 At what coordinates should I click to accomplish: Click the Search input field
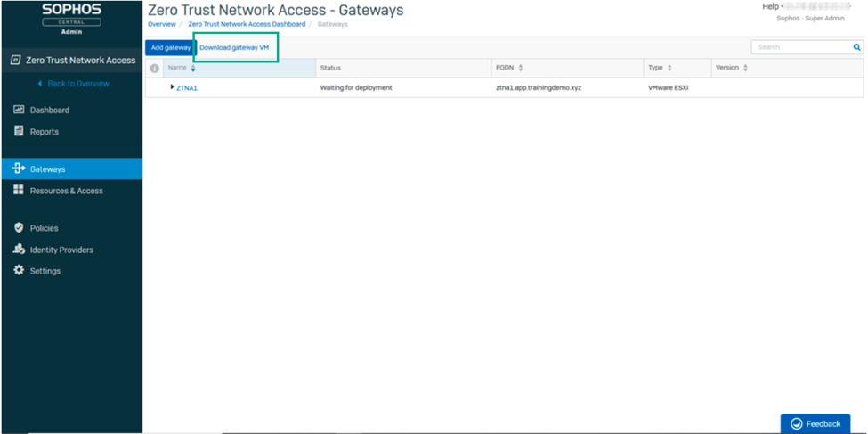[801, 47]
